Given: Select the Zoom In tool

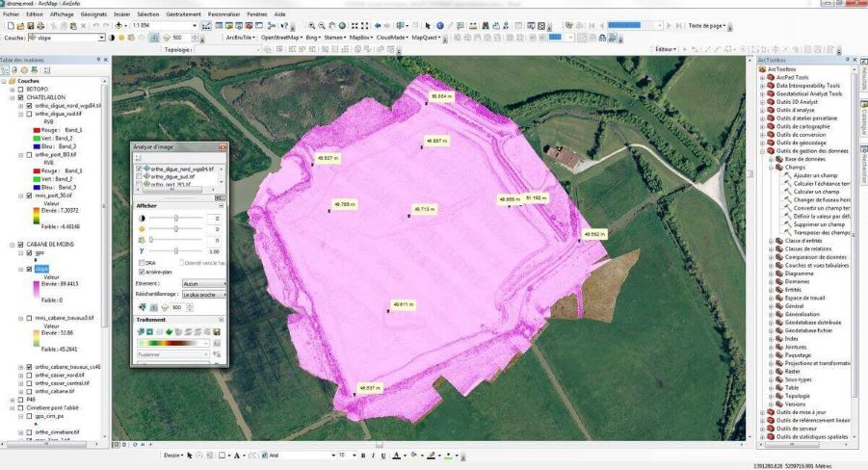Looking at the screenshot, I should 312,25.
